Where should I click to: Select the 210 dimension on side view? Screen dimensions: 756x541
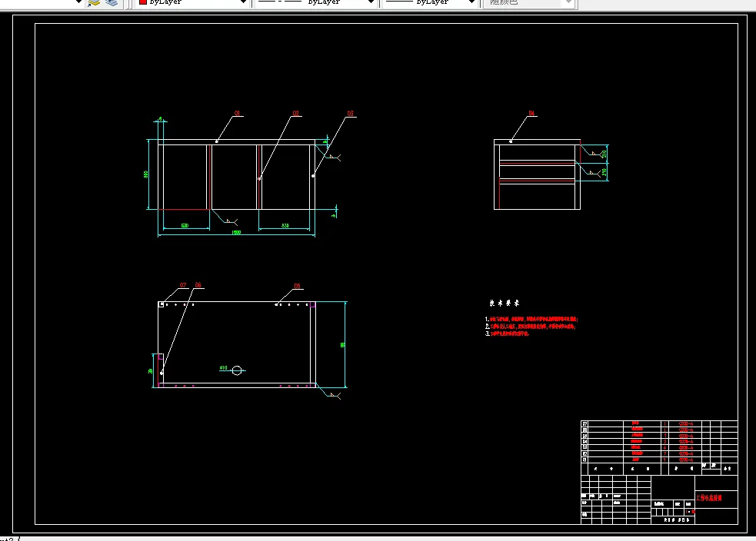(604, 154)
